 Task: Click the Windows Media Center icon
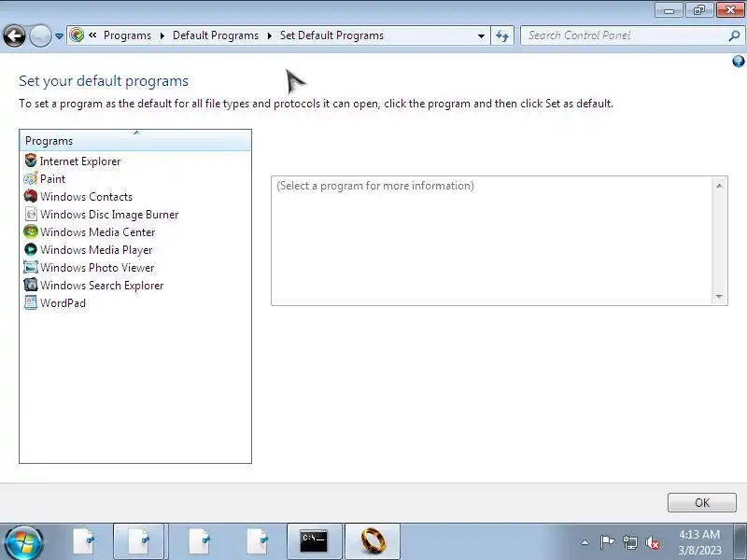31,231
